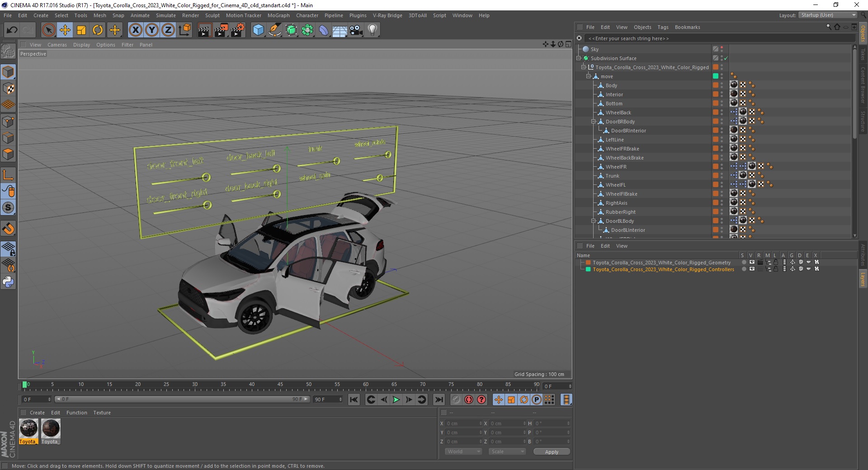Image resolution: width=868 pixels, height=470 pixels.
Task: Go to start of animation
Action: point(354,399)
